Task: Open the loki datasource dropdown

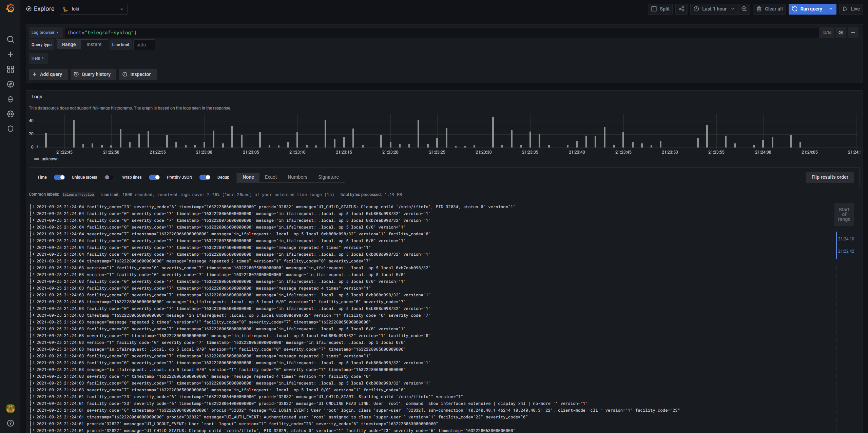Action: click(x=94, y=9)
